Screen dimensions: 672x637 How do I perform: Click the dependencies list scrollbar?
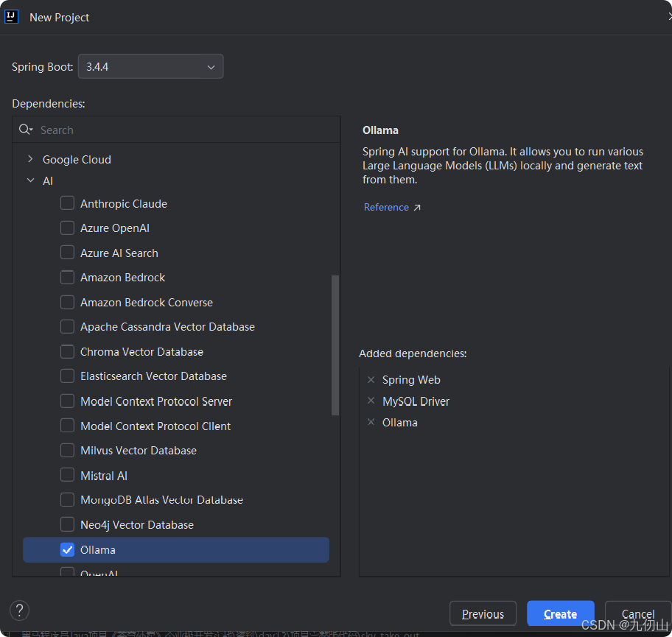[x=335, y=345]
